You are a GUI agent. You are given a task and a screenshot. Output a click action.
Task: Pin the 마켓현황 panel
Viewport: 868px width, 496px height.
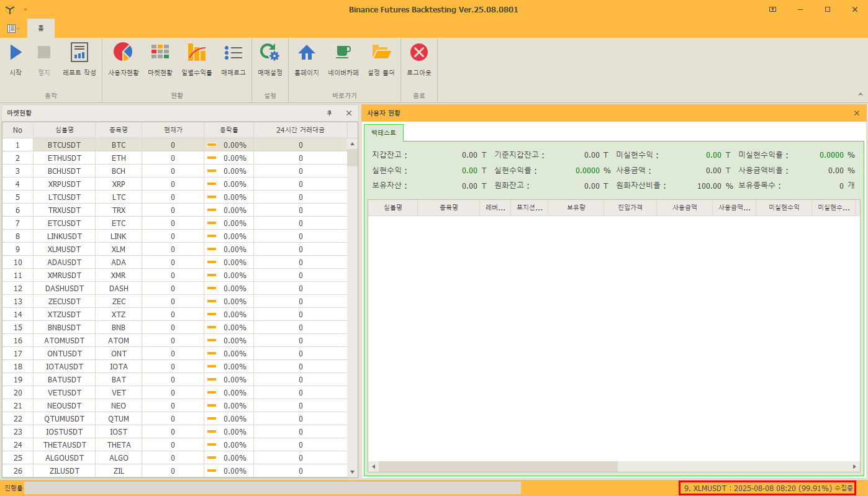point(330,113)
